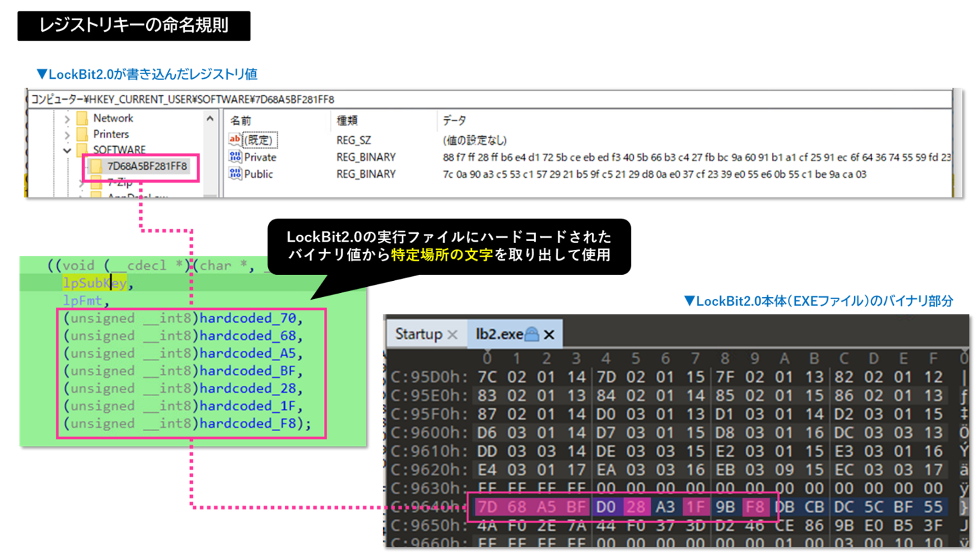Select the Printers tree item
Image resolution: width=980 pixels, height=557 pixels.
pyautogui.click(x=111, y=134)
